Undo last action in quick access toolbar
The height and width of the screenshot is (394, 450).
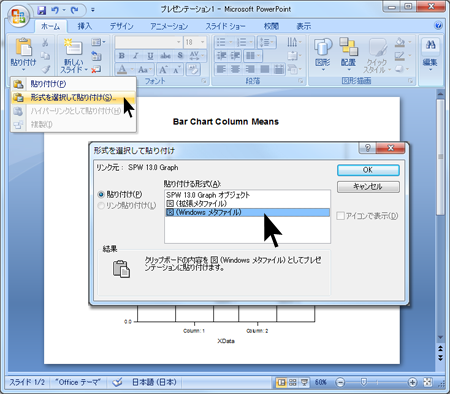pyautogui.click(x=55, y=11)
